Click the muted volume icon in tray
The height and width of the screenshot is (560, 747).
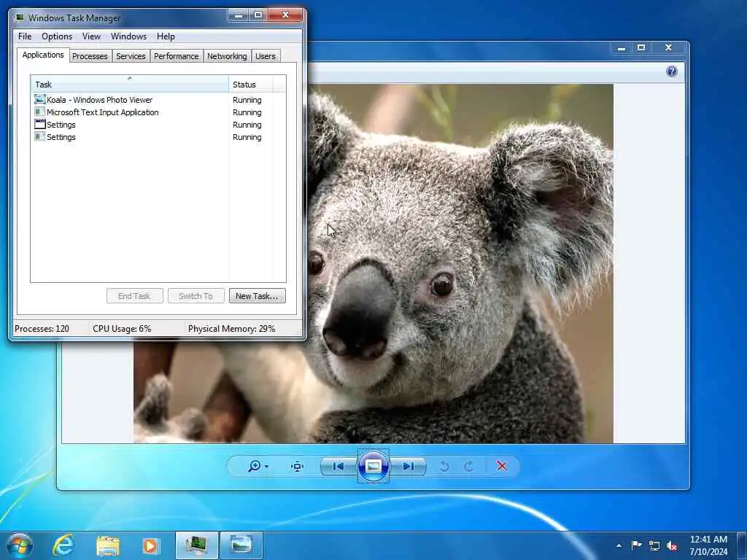[672, 545]
